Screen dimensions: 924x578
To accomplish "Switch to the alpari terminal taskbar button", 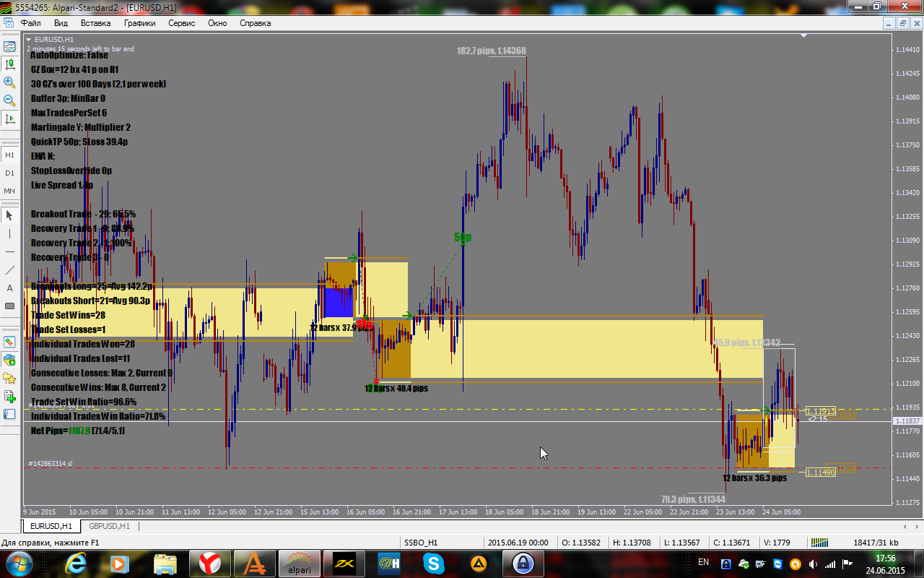I will click(x=300, y=563).
